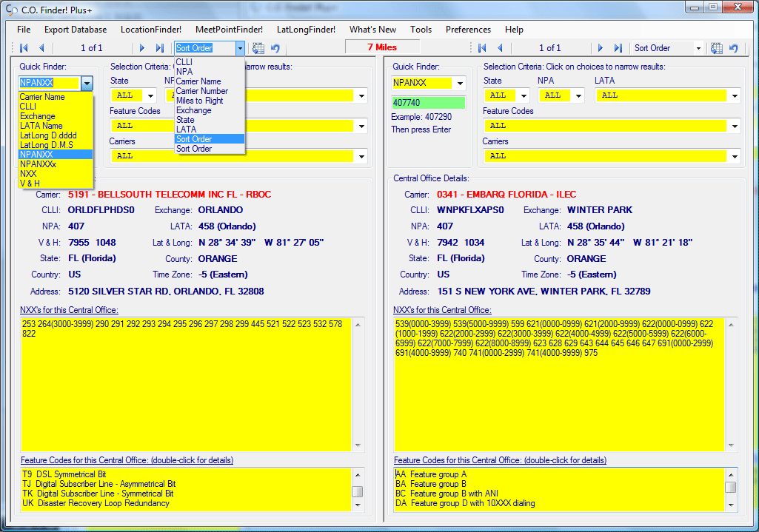Image resolution: width=759 pixels, height=532 pixels.
Task: Click left Feature Codes for this Central Office link
Action: 127,460
